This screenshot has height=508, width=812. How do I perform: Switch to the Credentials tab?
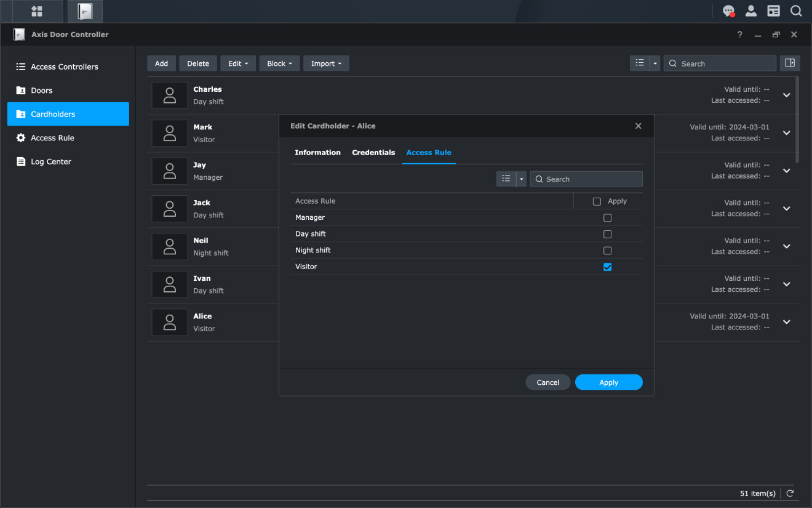(373, 153)
